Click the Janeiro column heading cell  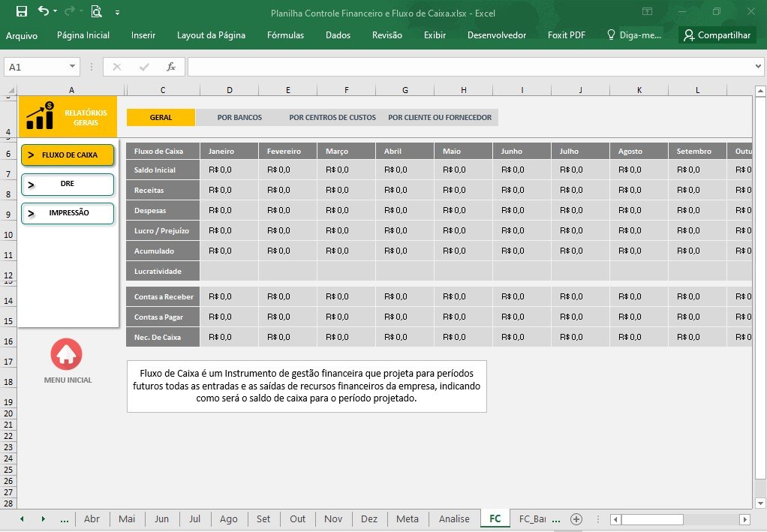229,151
